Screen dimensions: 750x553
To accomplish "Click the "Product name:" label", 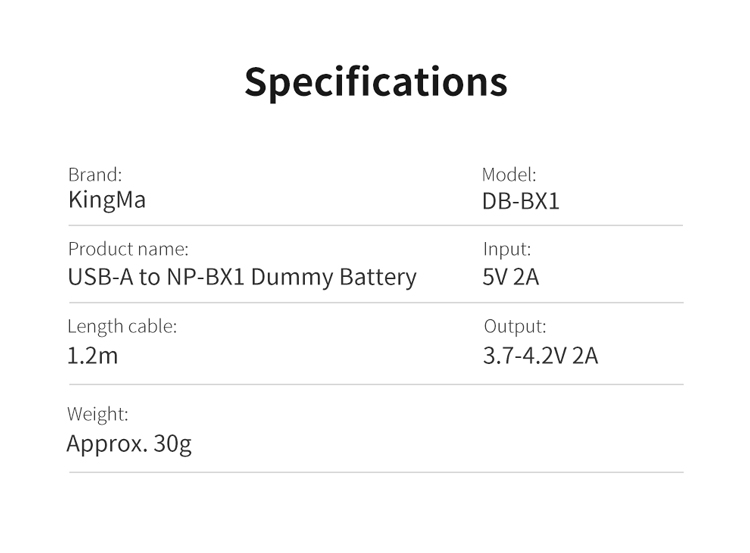I will (128, 250).
